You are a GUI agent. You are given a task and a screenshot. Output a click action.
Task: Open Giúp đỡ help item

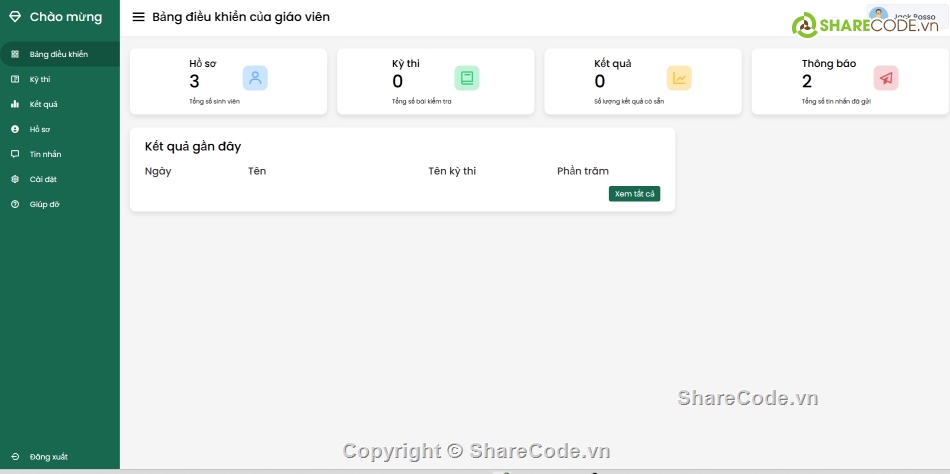44,204
